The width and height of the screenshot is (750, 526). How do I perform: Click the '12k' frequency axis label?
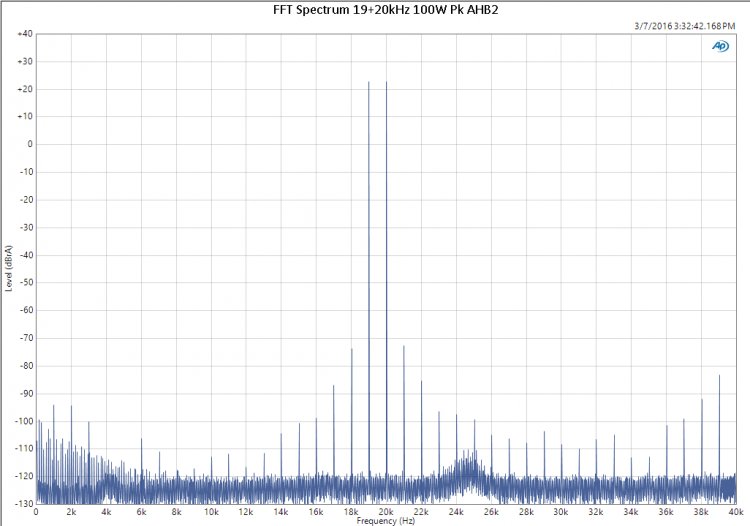pyautogui.click(x=246, y=512)
